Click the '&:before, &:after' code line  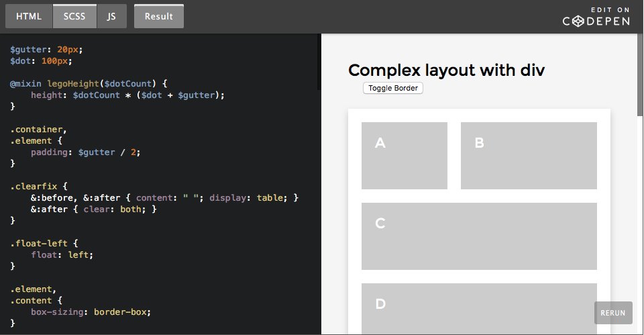point(165,198)
